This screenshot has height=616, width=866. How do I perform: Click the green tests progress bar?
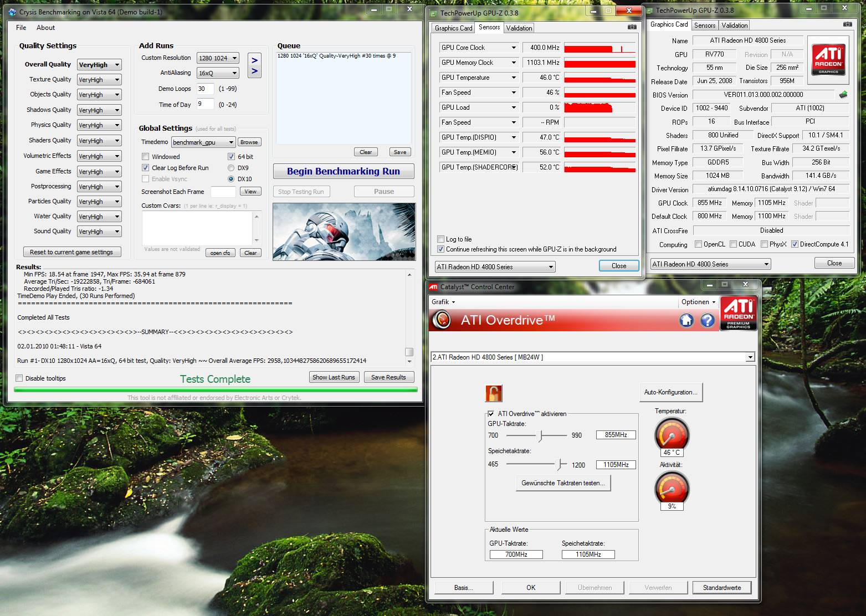pos(216,390)
